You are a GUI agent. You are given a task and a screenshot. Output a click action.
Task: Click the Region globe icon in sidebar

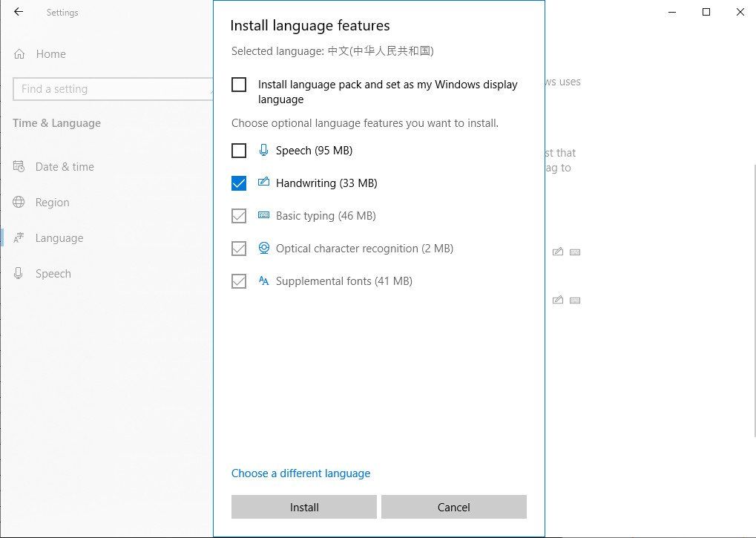18,202
